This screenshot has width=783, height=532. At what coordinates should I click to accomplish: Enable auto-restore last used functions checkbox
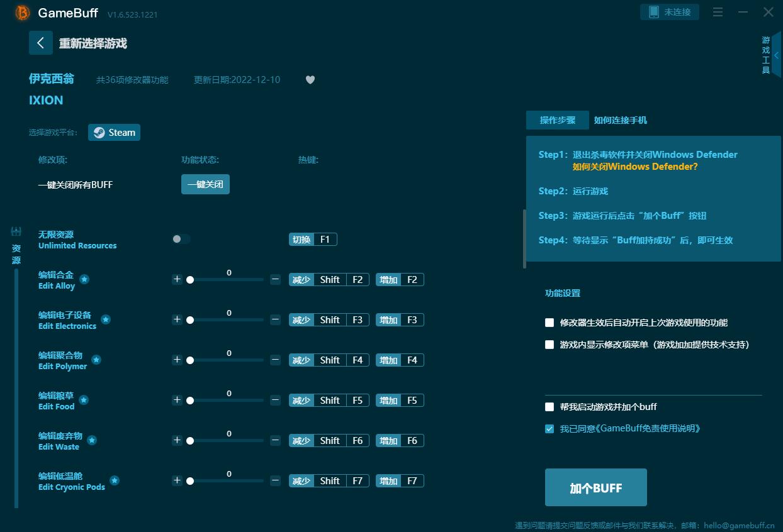(549, 323)
